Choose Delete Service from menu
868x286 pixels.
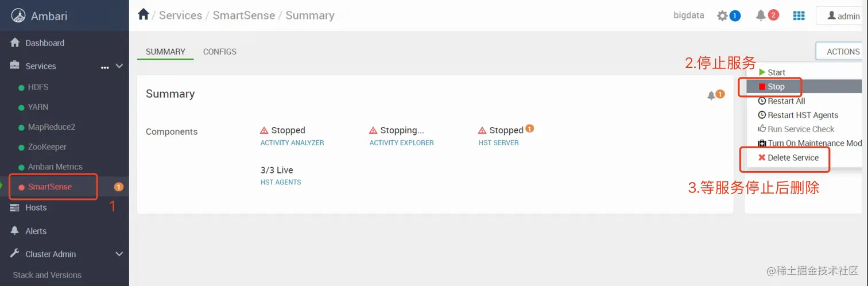(x=788, y=157)
